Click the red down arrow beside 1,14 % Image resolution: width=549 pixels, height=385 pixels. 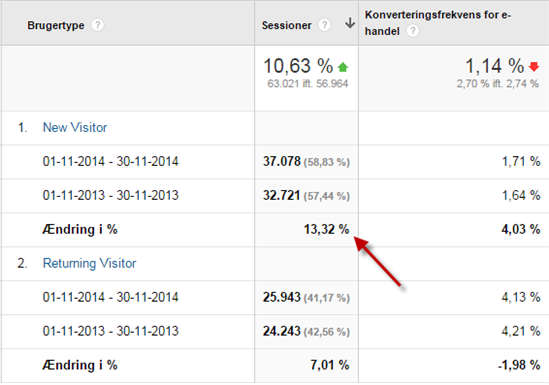click(534, 66)
